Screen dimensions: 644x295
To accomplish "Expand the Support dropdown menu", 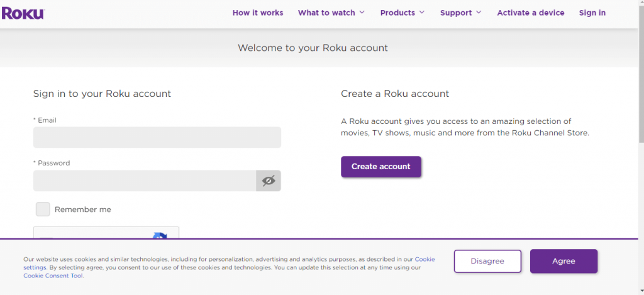I will tap(460, 13).
